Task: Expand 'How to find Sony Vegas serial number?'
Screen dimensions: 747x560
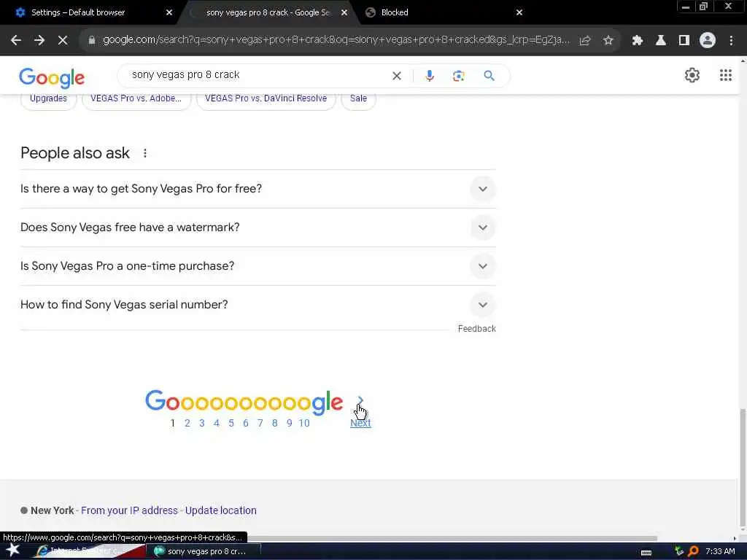Action: [258, 305]
